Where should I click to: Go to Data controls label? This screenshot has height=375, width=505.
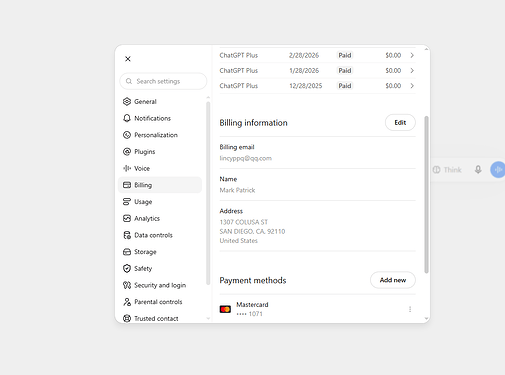153,235
